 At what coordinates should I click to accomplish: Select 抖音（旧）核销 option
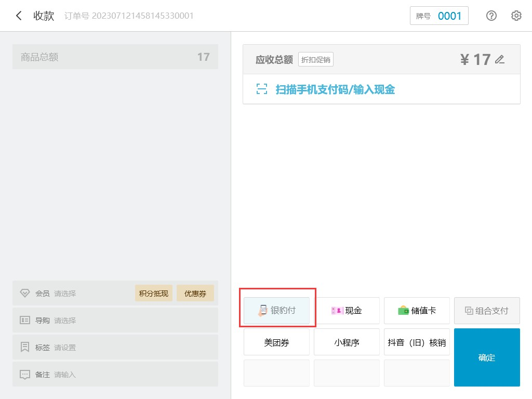[x=417, y=342]
